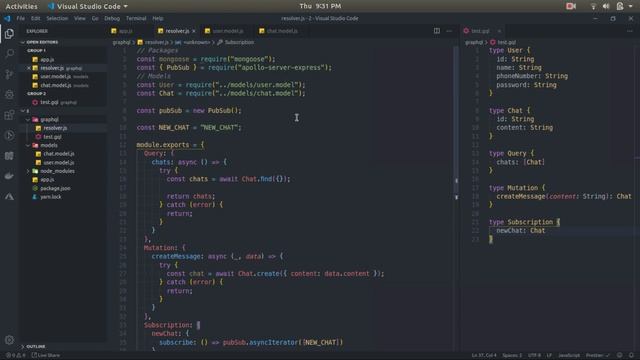
Task: Click Ln 37, Col 4 in status bar
Action: [484, 355]
